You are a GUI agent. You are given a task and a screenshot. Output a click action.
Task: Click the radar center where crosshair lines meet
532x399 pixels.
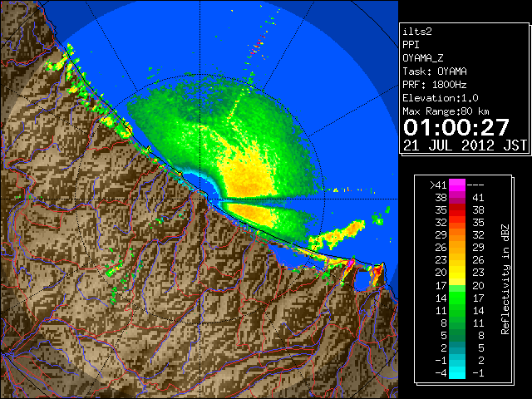pyautogui.click(x=199, y=199)
